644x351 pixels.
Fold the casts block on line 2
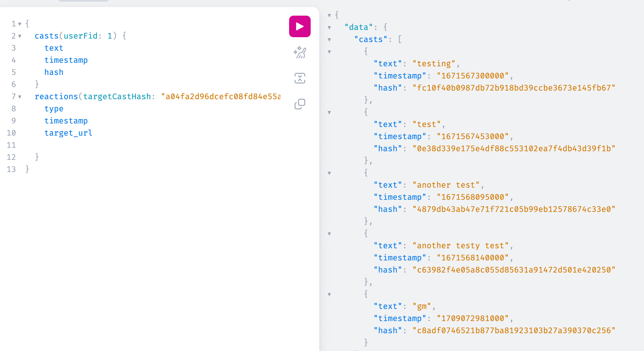click(x=20, y=36)
